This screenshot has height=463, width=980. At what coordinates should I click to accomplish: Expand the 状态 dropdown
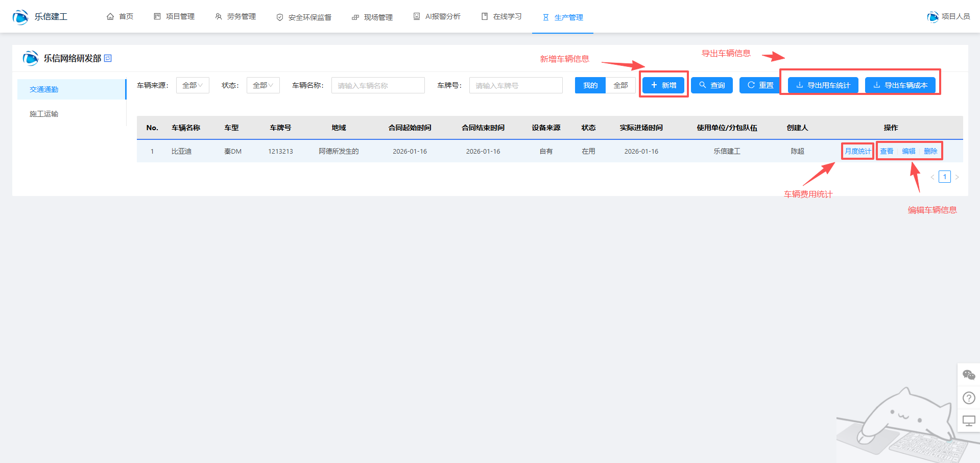click(x=263, y=85)
